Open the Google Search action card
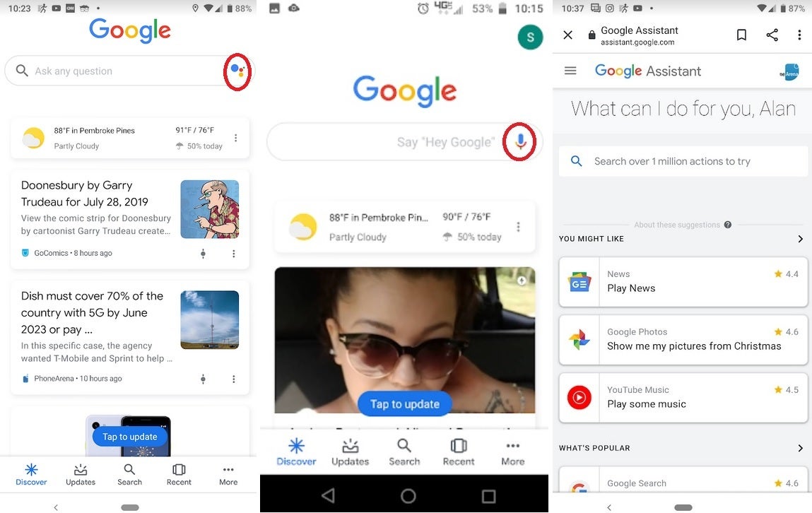Viewport: 812px width, 513px height. tap(683, 479)
